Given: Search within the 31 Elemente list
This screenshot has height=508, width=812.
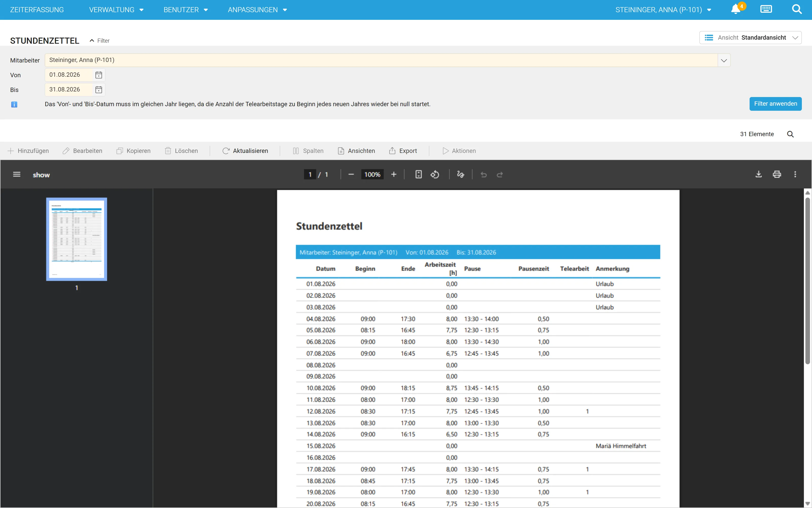Looking at the screenshot, I should [x=790, y=134].
